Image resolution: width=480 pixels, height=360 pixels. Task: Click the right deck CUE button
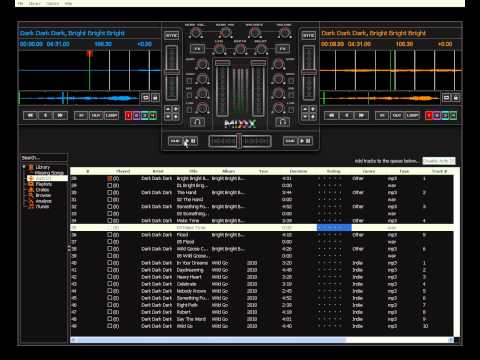coord(290,141)
